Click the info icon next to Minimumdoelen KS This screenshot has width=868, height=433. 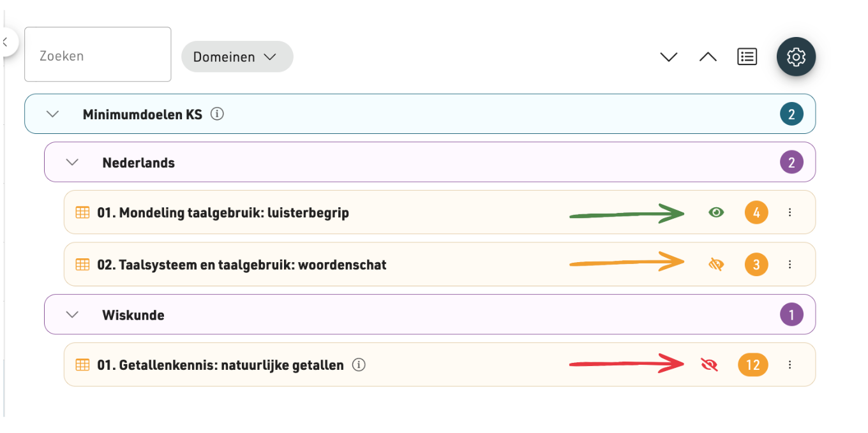point(217,114)
